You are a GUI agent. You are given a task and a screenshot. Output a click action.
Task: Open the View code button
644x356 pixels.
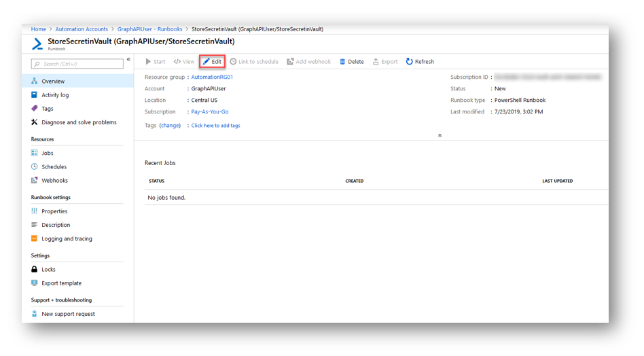point(184,62)
